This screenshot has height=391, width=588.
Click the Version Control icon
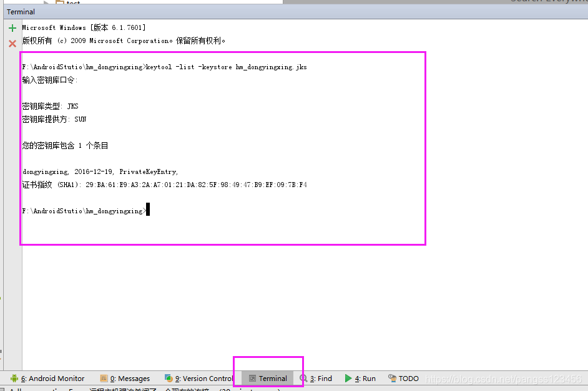pyautogui.click(x=169, y=379)
